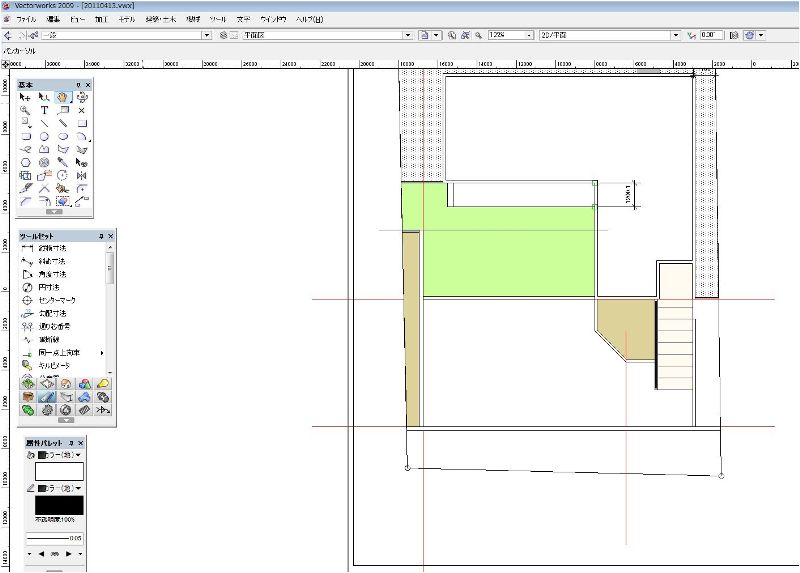Open the ウインドウ menu
The height and width of the screenshot is (573, 800).
click(273, 19)
